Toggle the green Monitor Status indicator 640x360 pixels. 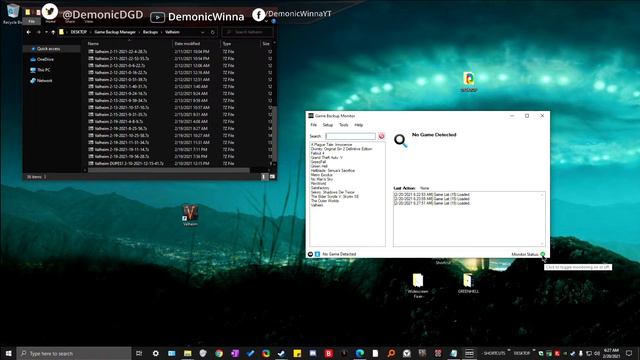coord(542,254)
